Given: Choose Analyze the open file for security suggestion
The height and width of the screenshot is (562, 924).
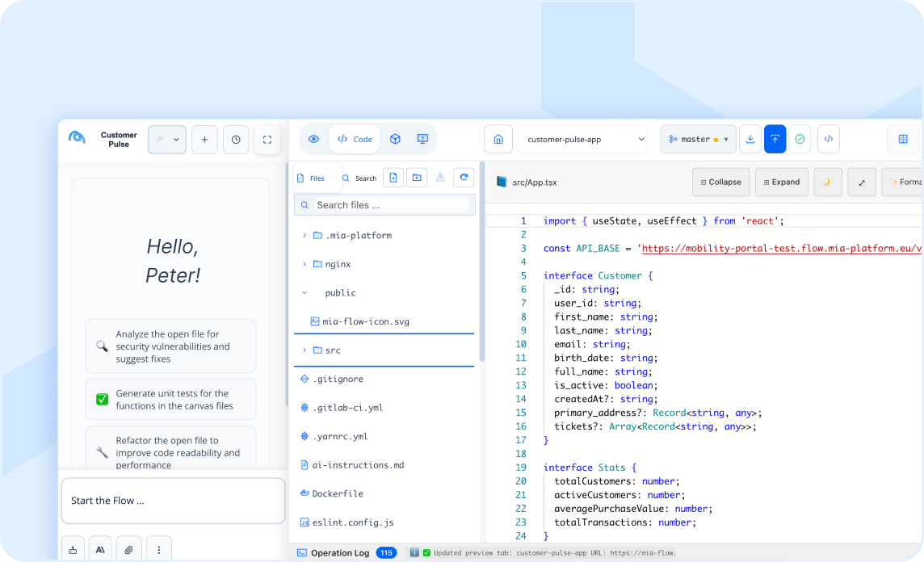Looking at the screenshot, I should 171,346.
